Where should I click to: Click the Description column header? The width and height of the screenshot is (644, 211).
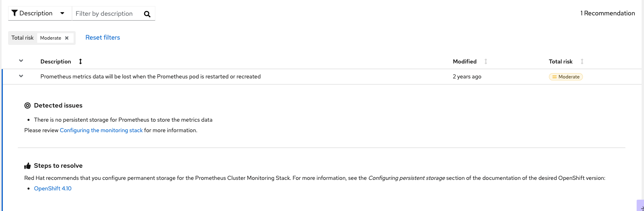click(56, 61)
